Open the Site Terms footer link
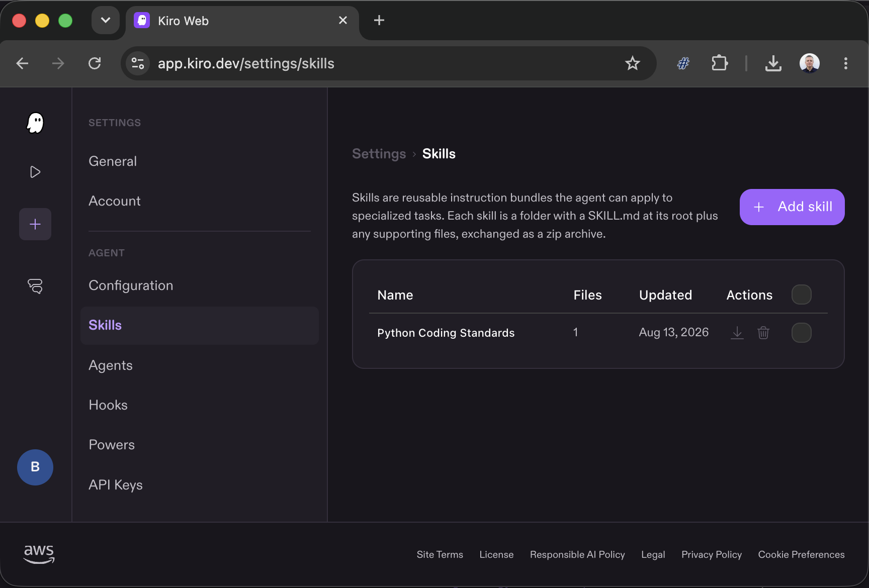 pyautogui.click(x=440, y=554)
